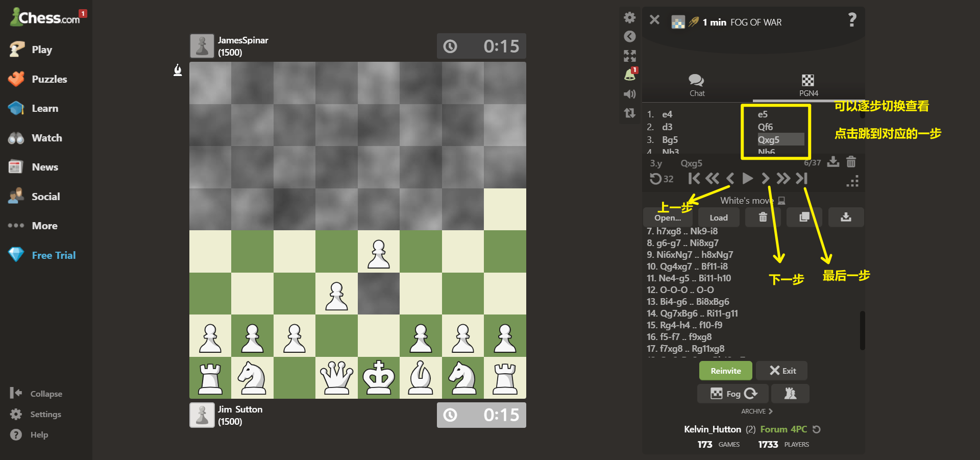This screenshot has width=980, height=460.
Task: Play the move sequence
Action: pos(748,178)
